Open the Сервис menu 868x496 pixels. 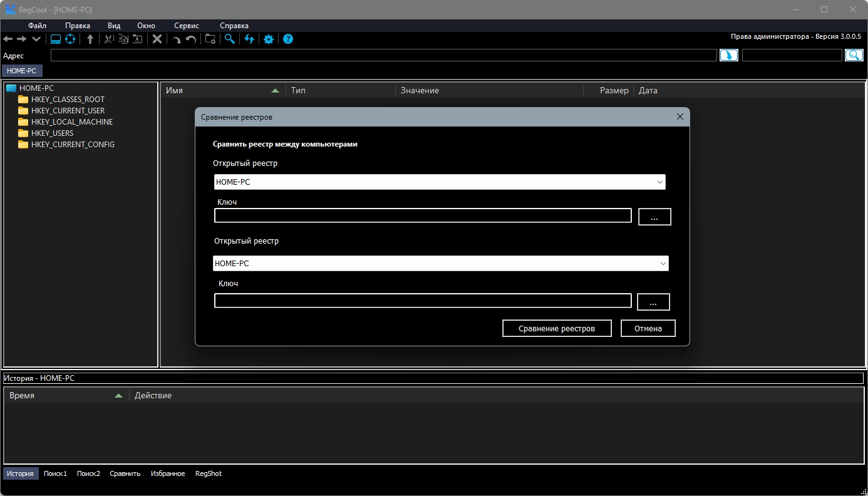pyautogui.click(x=187, y=26)
